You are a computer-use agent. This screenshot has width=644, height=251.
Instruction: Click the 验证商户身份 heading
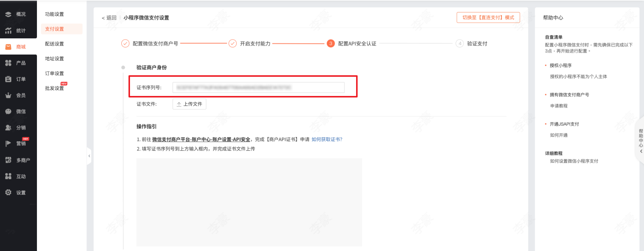tap(151, 68)
